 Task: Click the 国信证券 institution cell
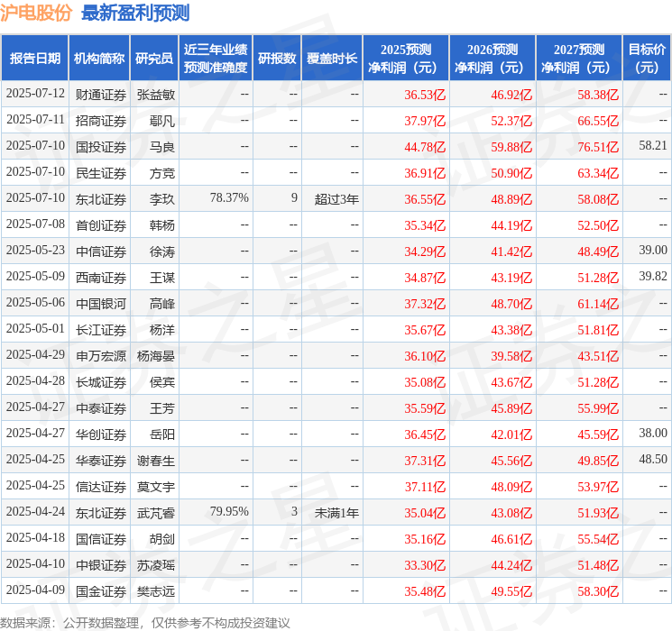[101, 539]
